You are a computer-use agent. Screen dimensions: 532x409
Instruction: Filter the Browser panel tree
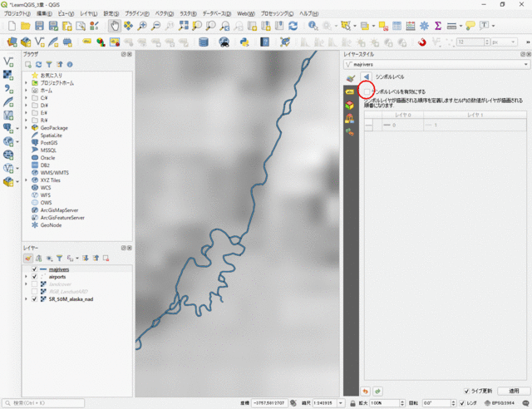tap(49, 65)
